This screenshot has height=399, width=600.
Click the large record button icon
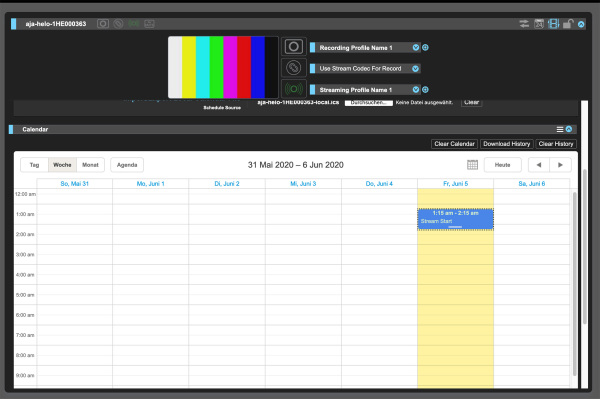point(293,47)
